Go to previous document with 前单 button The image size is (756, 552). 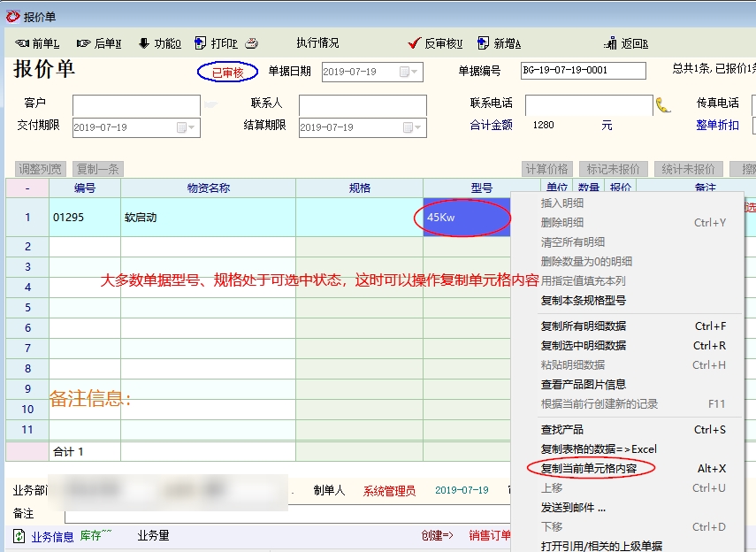tap(37, 43)
